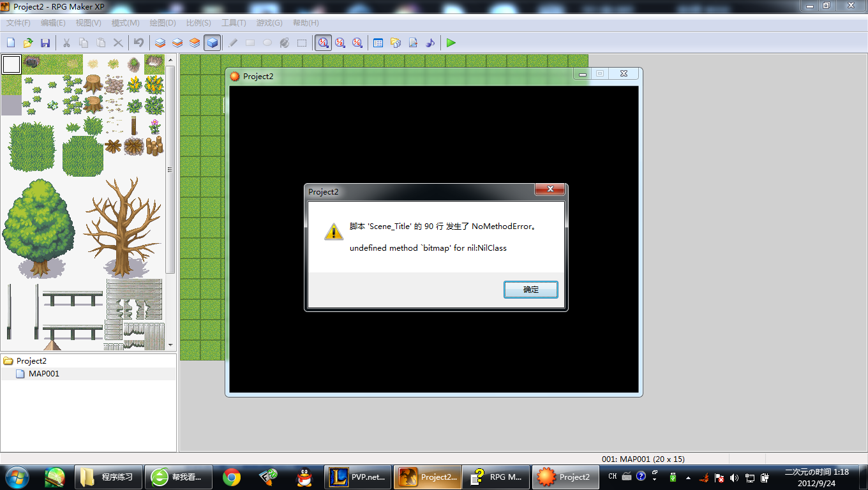Click tileset scrollbar down arrow
The width and height of the screenshot is (868, 490).
pyautogui.click(x=170, y=345)
